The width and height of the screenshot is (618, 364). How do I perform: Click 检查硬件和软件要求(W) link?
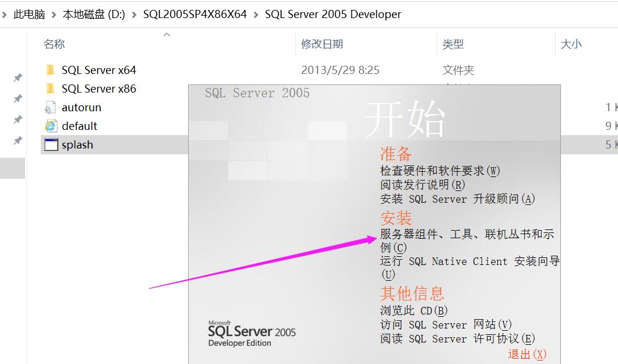440,171
